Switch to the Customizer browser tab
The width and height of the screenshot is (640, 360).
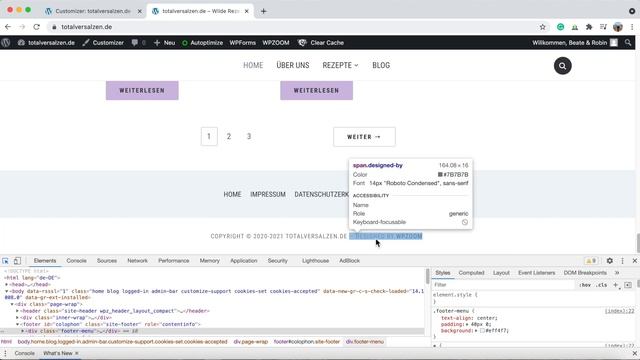[x=93, y=11]
